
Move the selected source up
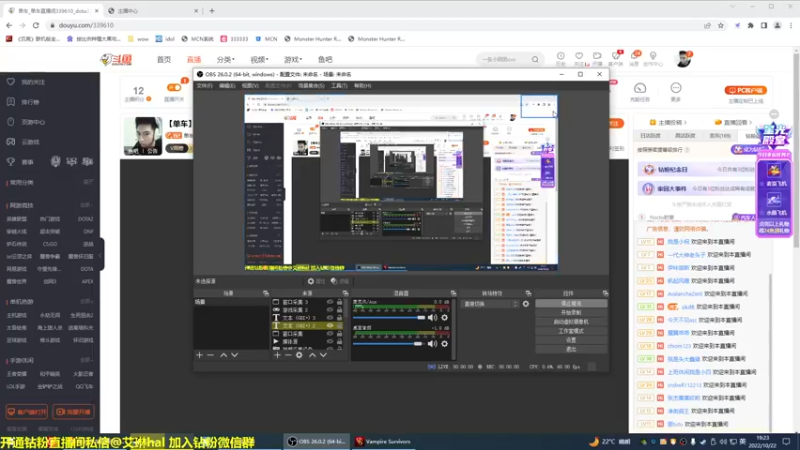(312, 355)
